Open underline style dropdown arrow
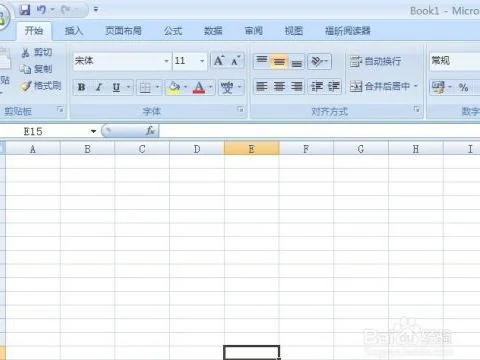The height and width of the screenshot is (360, 480). [129, 87]
